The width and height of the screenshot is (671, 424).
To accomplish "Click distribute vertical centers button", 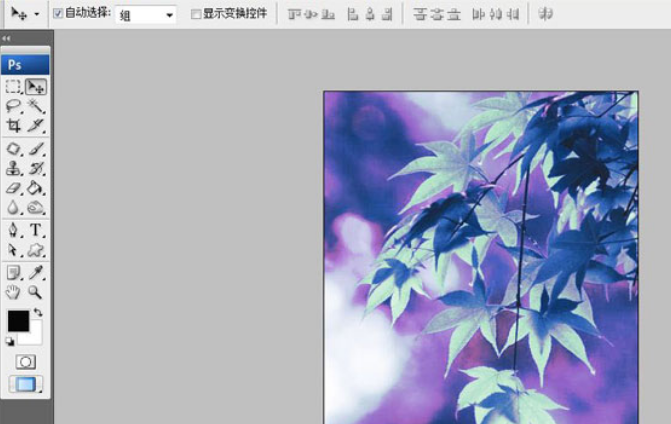I will [x=437, y=15].
